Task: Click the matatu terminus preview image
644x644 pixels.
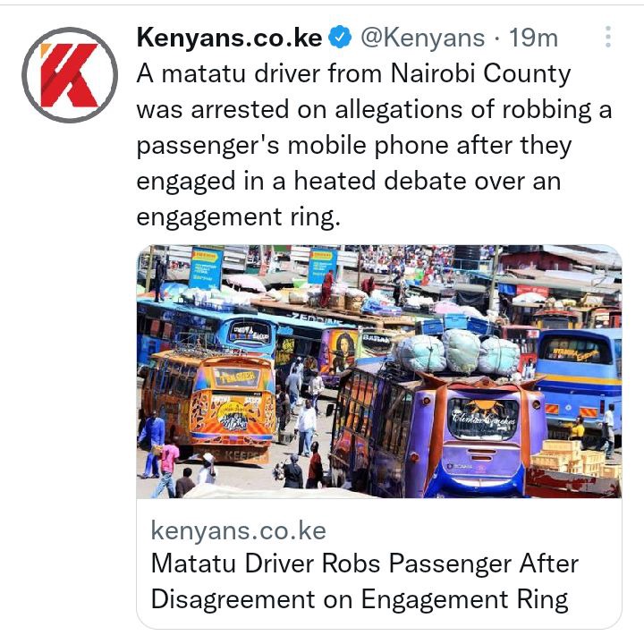Action: 378,371
